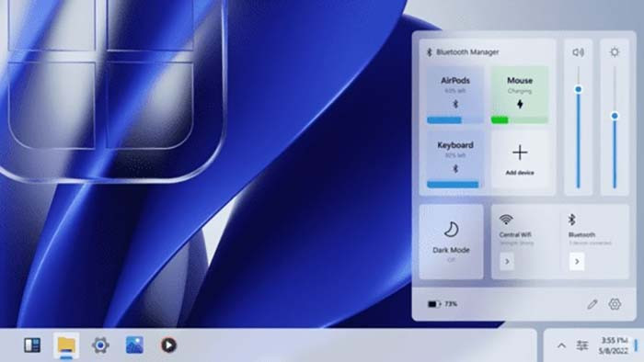644x362 pixels.
Task: Click the Bluetooth Manager title text
Action: click(x=467, y=52)
